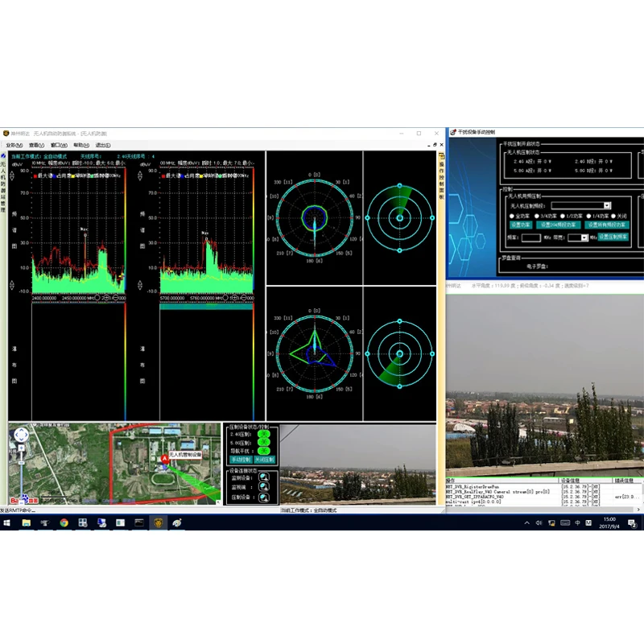Select the drone control device marker A on the map

click(165, 458)
